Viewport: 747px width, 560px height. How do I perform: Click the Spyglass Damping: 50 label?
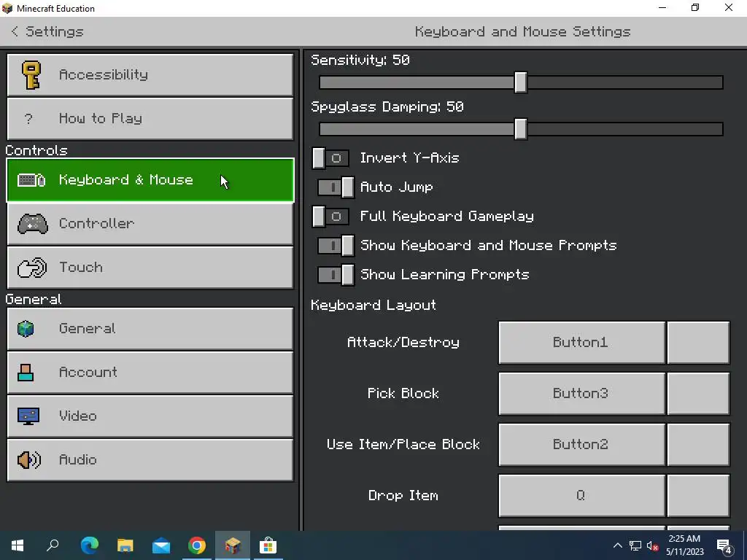click(x=387, y=106)
